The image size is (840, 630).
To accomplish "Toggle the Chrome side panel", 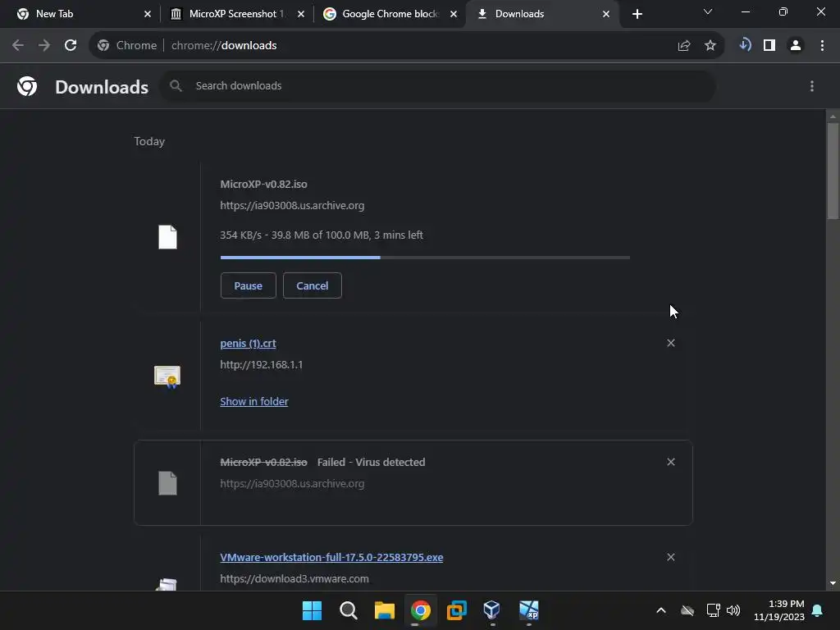I will [769, 46].
